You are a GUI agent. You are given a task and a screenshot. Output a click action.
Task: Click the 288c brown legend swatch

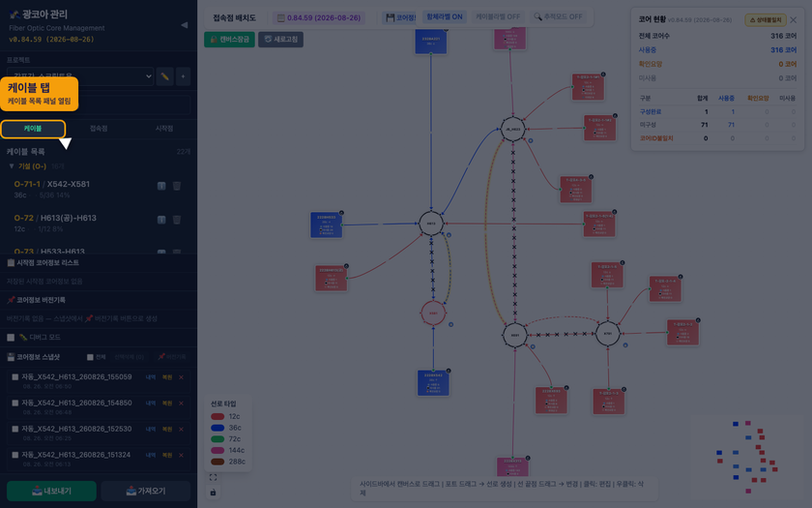point(217,462)
